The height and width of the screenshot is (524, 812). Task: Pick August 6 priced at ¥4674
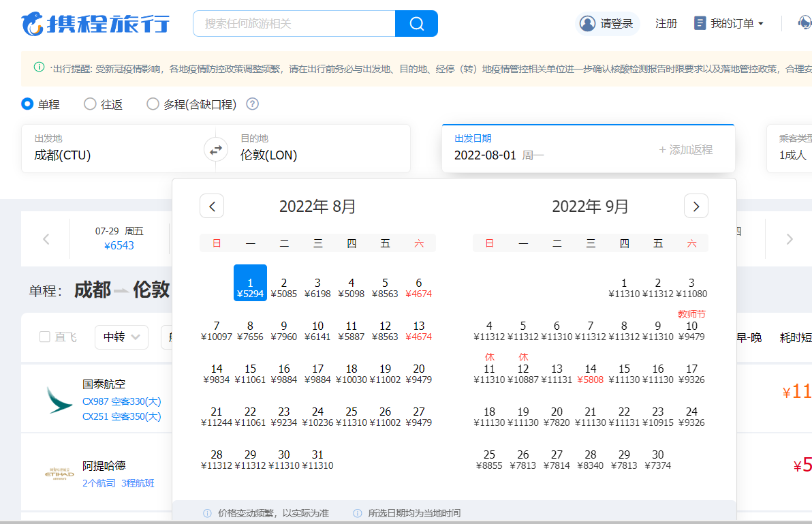coord(418,288)
